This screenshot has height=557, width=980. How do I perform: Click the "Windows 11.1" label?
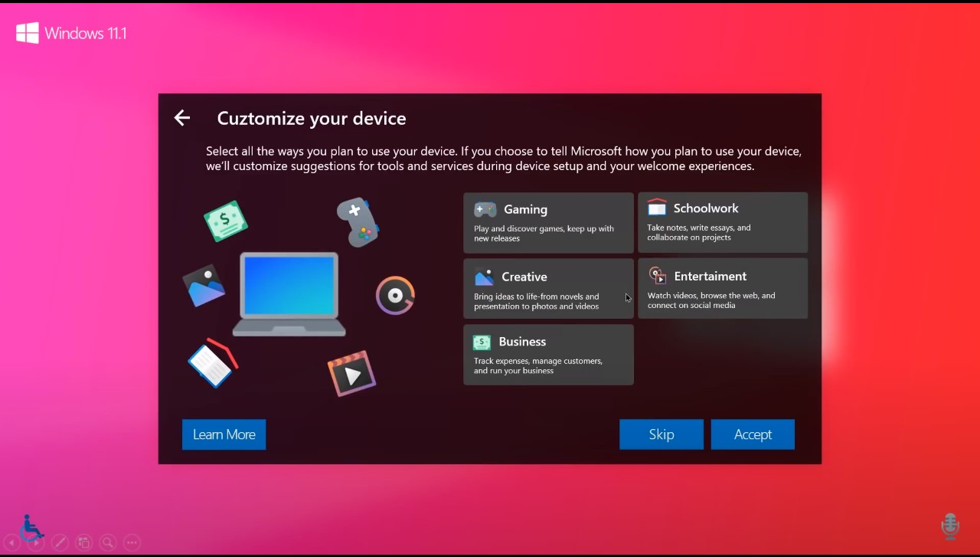(86, 33)
